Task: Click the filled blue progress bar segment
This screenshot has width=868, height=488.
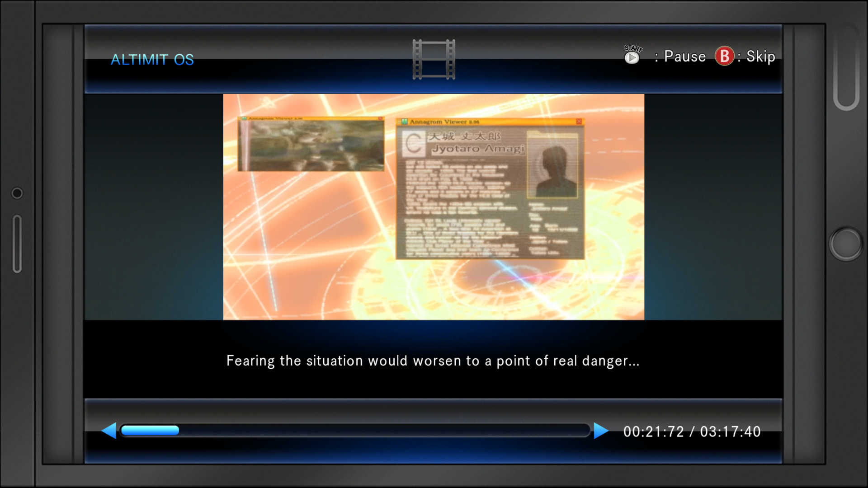Action: [150, 431]
